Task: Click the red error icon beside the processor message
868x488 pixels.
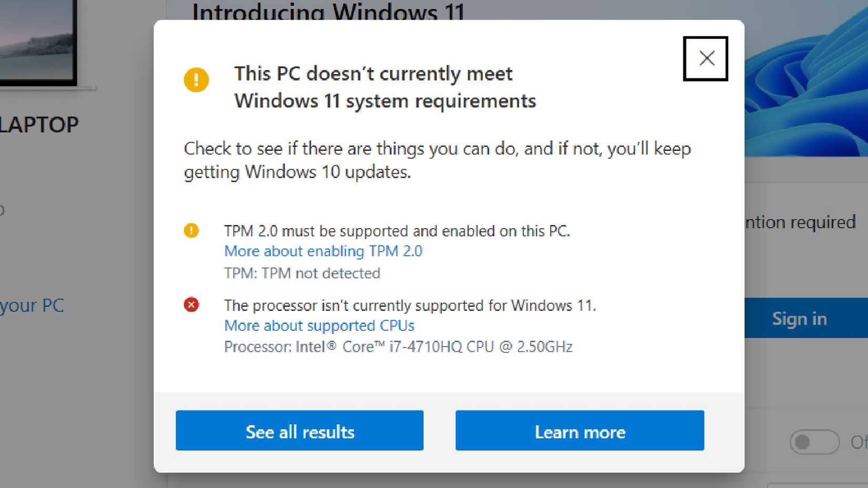Action: tap(192, 305)
